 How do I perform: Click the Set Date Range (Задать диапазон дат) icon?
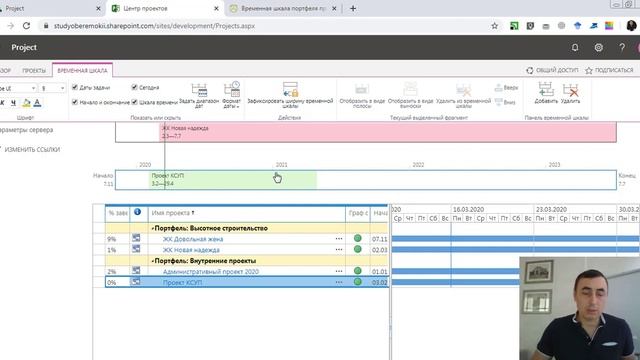click(x=199, y=90)
